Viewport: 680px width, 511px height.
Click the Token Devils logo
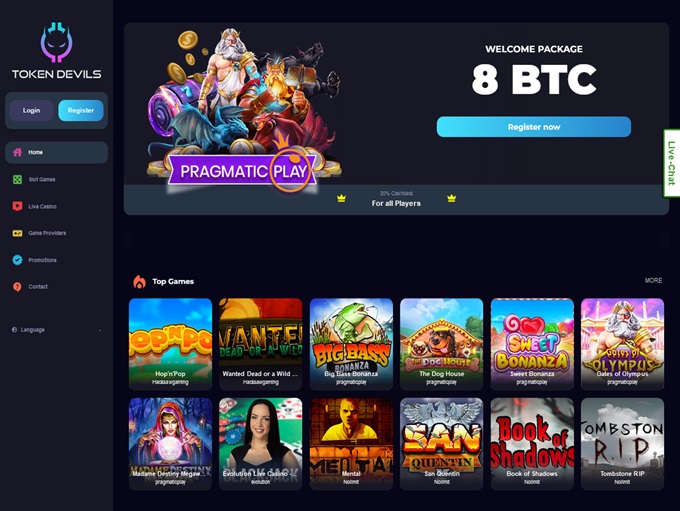click(x=56, y=51)
